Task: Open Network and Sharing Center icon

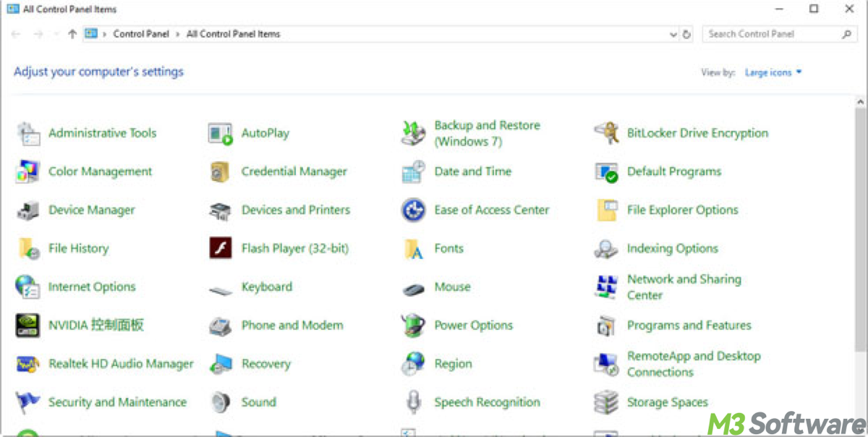Action: pyautogui.click(x=606, y=287)
